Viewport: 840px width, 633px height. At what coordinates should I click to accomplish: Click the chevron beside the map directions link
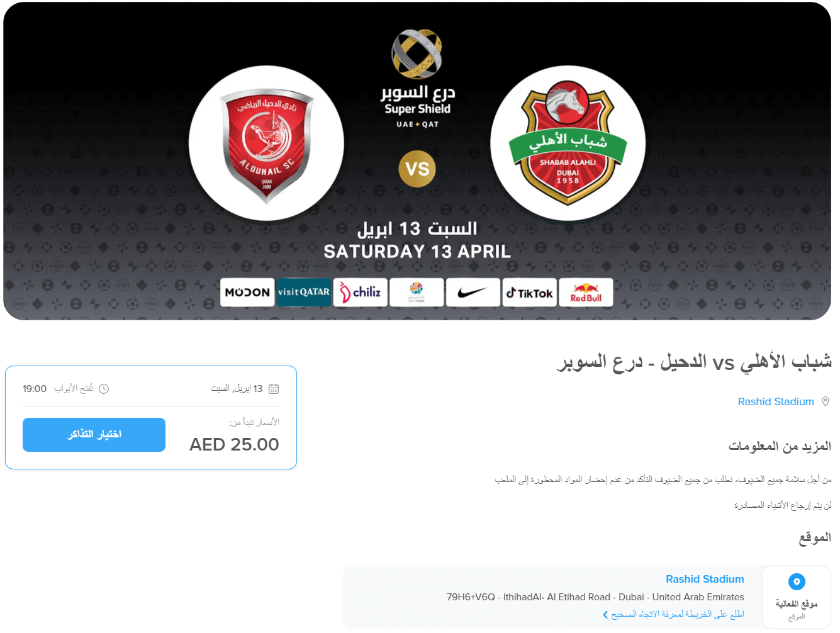point(605,615)
